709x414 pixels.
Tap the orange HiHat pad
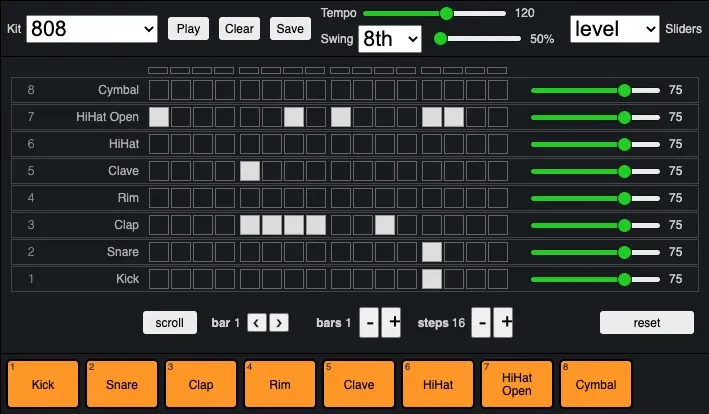438,384
